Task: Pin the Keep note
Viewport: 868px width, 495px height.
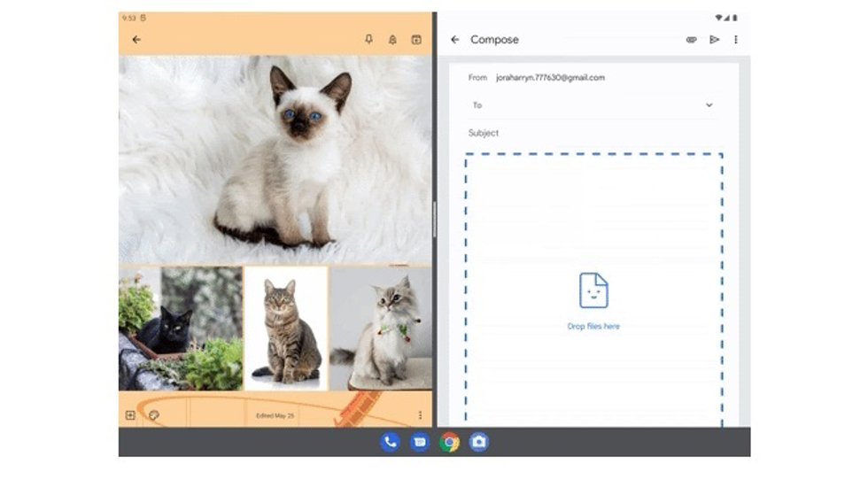Action: coord(368,39)
